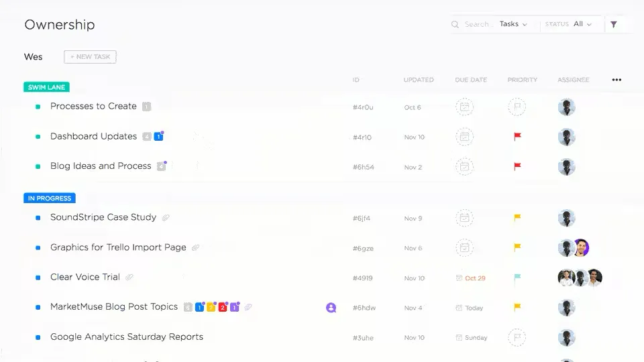This screenshot has width=644, height=362.
Task: Click task ID #6hdw
Action: [x=364, y=308]
